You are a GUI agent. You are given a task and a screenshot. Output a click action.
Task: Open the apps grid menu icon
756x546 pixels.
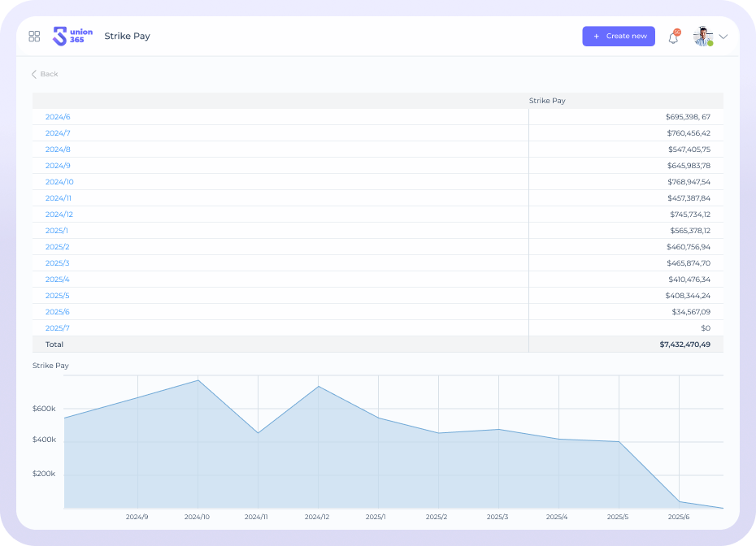pos(34,37)
